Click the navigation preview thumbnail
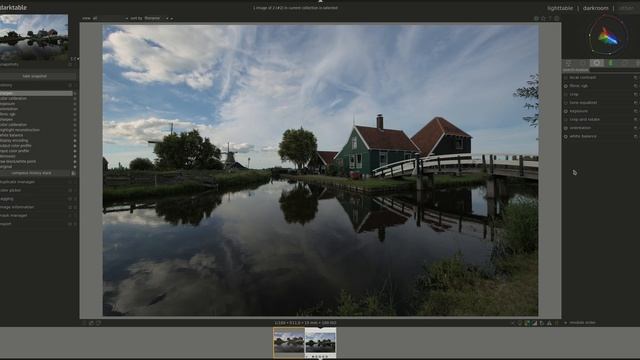The height and width of the screenshot is (360, 640). 34,38
